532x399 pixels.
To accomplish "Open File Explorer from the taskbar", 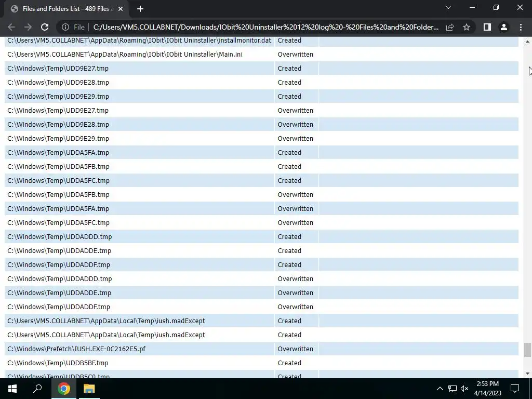I will click(x=89, y=389).
